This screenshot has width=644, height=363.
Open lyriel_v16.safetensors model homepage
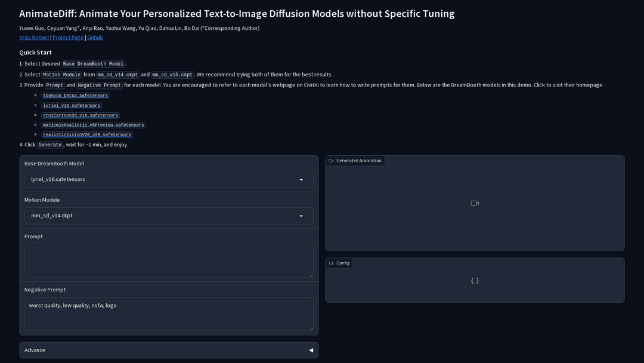point(72,106)
